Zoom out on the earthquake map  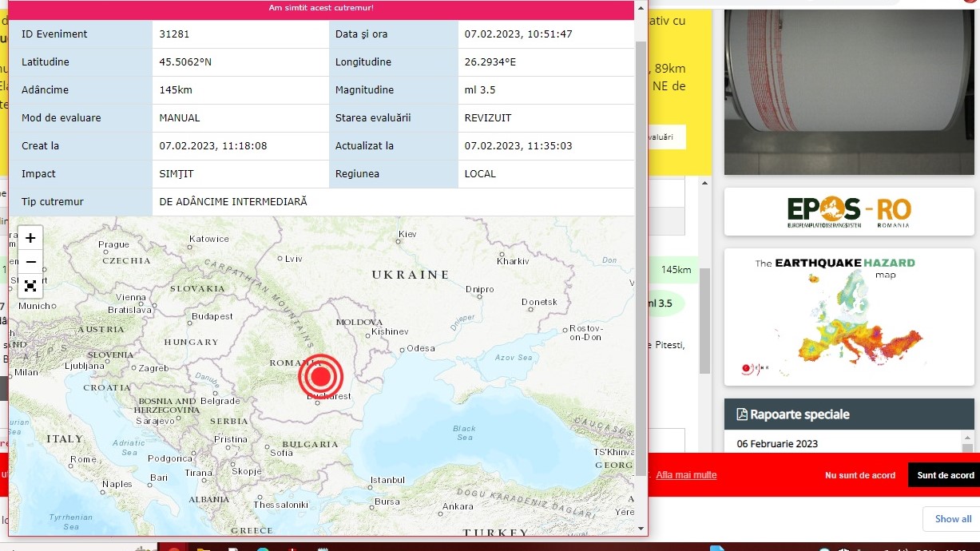30,262
